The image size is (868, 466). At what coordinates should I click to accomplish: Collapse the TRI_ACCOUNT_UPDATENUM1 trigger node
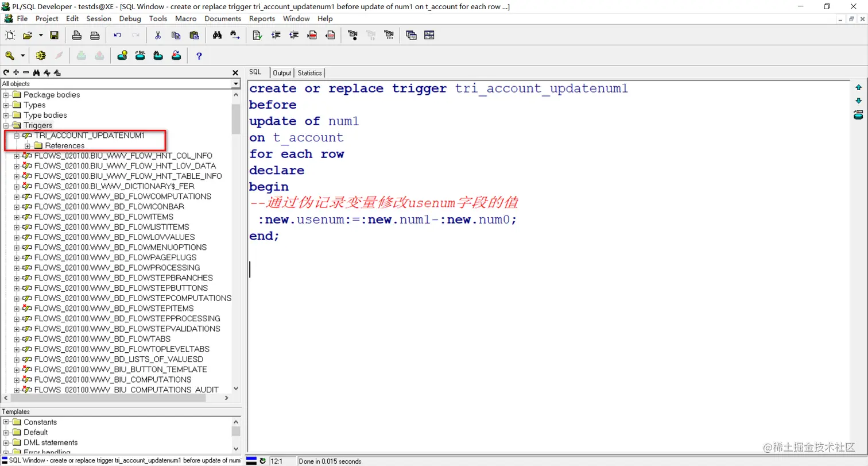17,136
